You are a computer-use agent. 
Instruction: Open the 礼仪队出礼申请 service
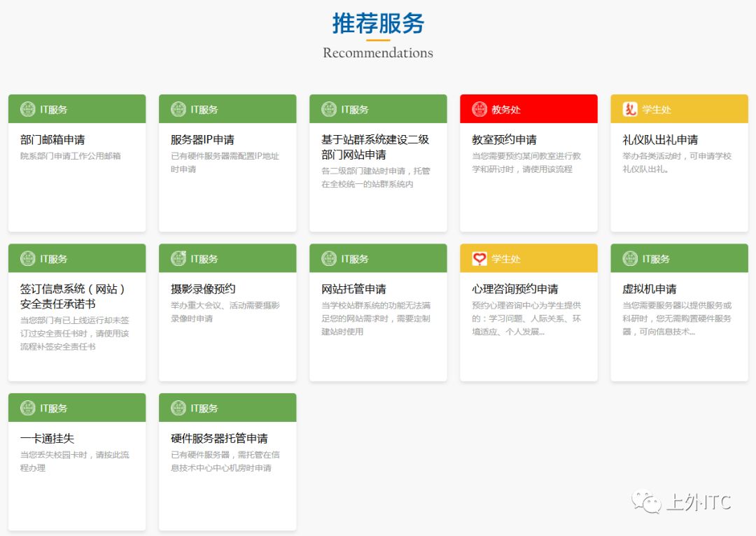[679, 161]
